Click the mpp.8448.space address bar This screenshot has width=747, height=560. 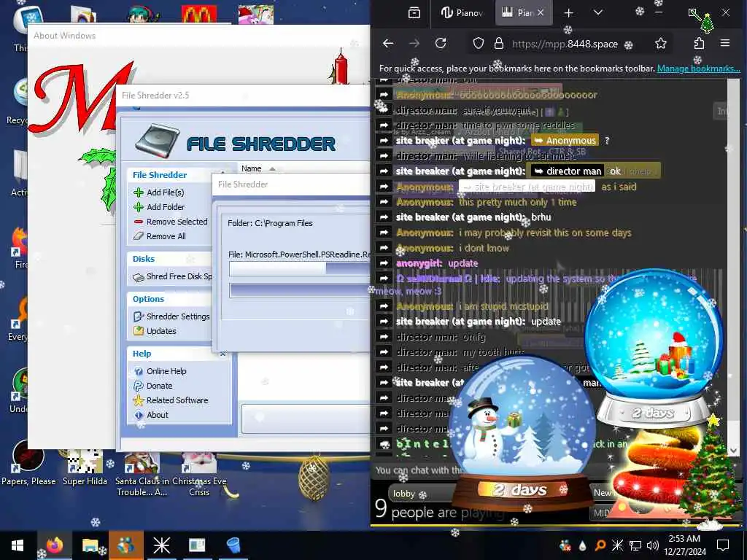[x=565, y=44]
